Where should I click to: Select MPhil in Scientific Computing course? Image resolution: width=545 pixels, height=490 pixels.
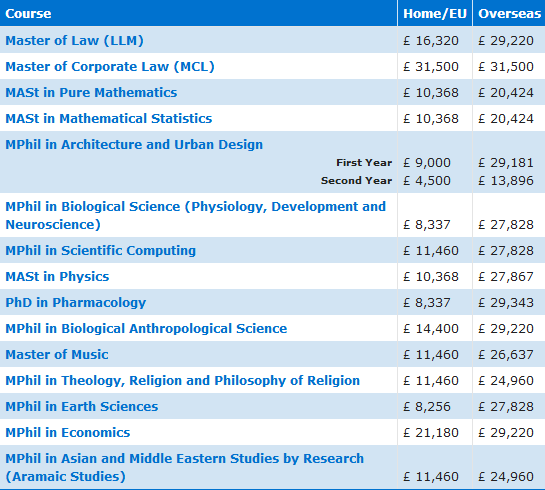pos(100,251)
